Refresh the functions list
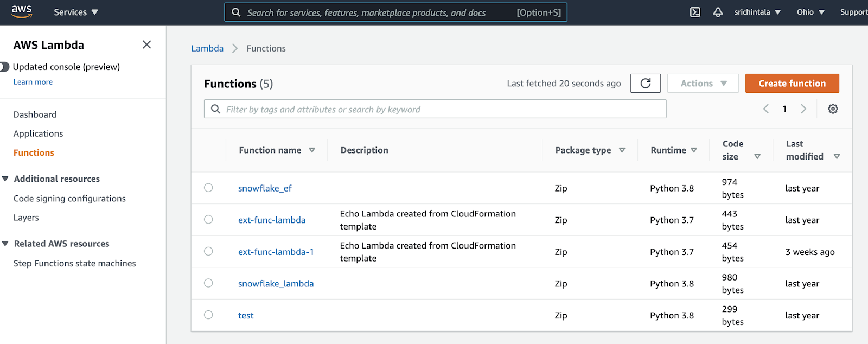This screenshot has height=344, width=868. 645,84
